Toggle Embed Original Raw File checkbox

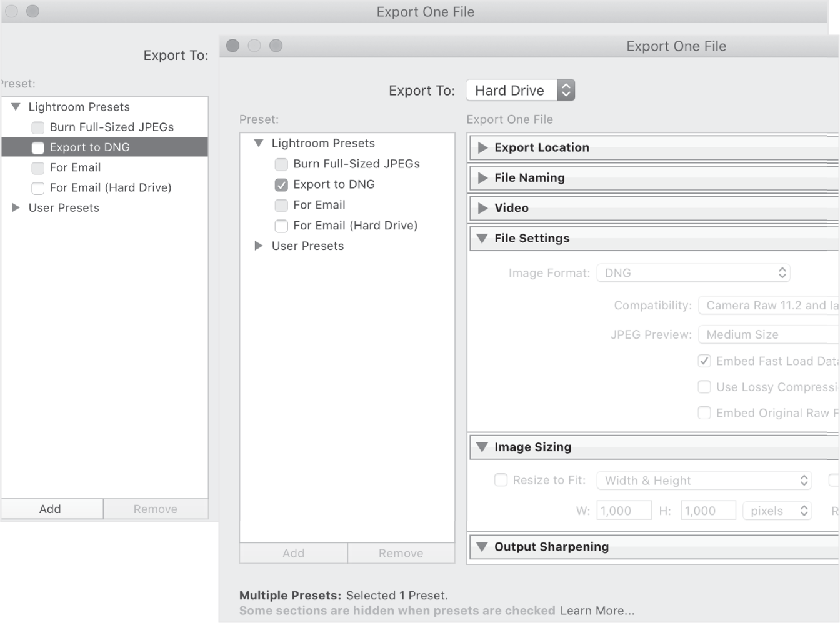point(704,412)
